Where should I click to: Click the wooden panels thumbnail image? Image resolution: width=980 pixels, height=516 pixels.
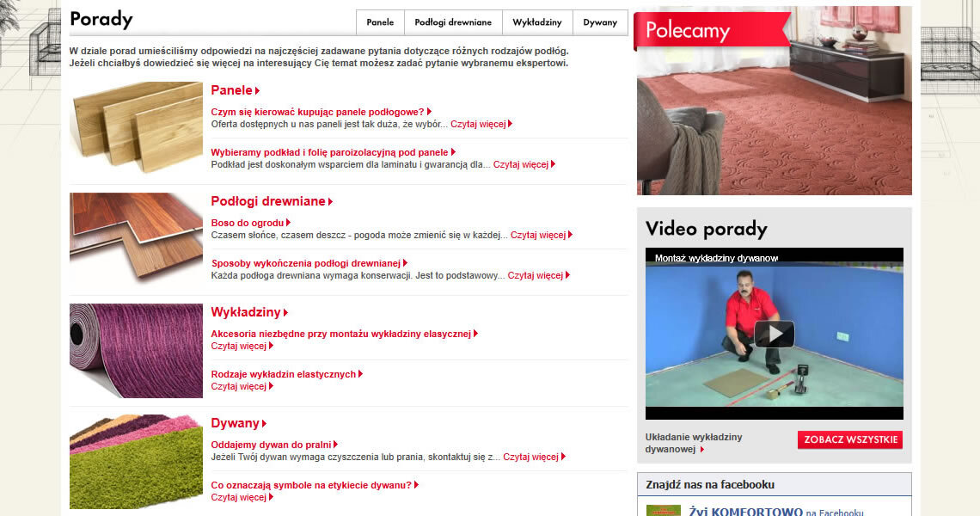pyautogui.click(x=136, y=127)
